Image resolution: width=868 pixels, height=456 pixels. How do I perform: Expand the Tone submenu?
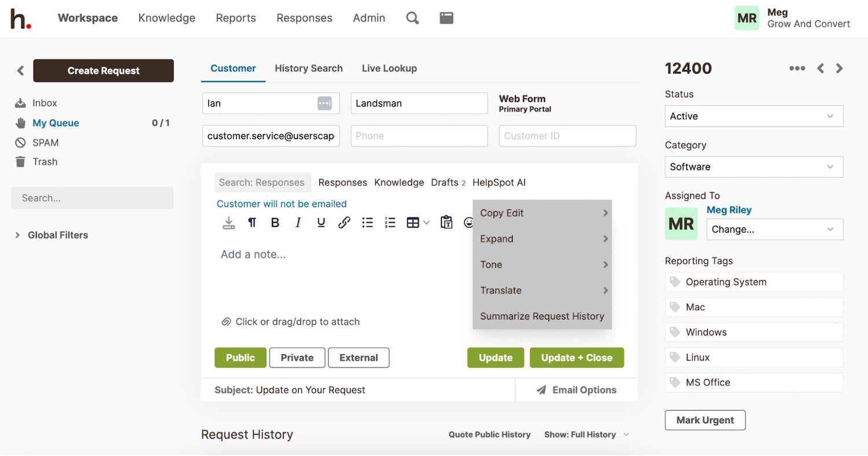pos(542,264)
